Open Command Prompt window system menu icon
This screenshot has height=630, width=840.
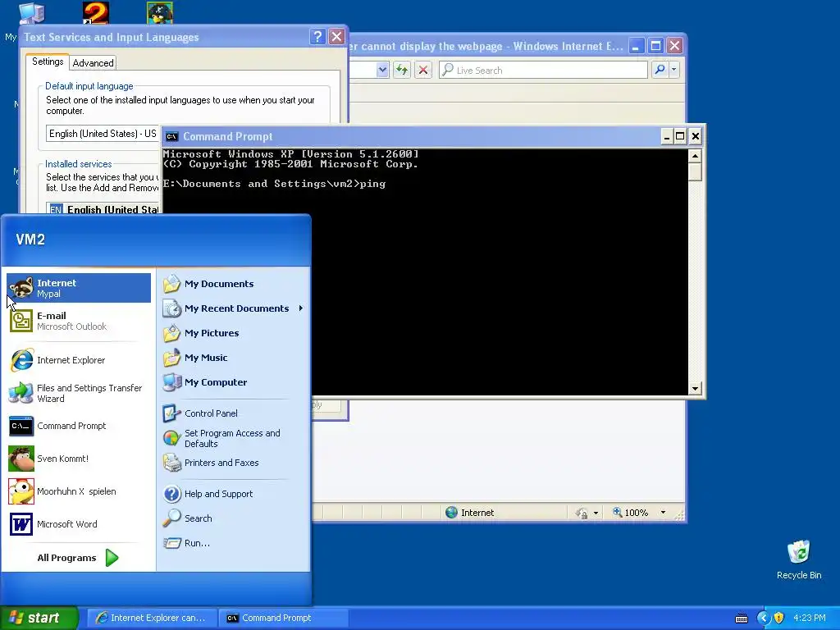171,137
